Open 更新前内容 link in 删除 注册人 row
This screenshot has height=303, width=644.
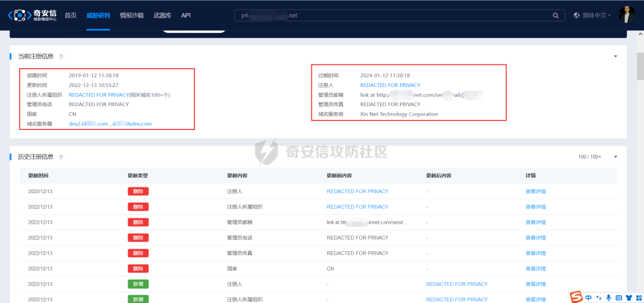pyautogui.click(x=357, y=191)
